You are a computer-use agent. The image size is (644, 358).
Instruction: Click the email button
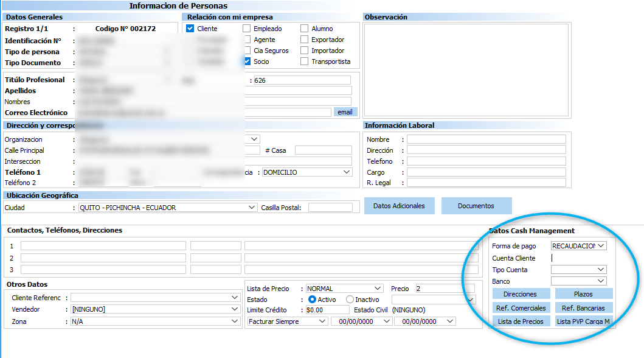coord(345,112)
